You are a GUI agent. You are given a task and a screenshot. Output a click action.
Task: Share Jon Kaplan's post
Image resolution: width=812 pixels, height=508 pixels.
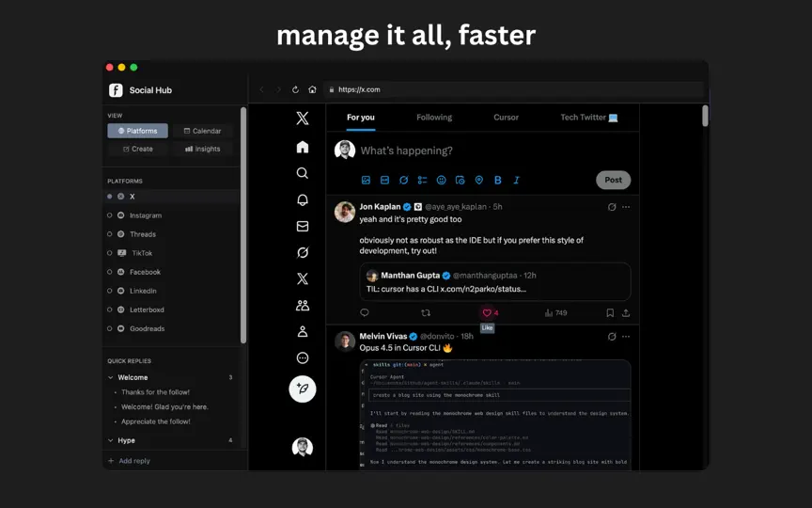(x=626, y=312)
